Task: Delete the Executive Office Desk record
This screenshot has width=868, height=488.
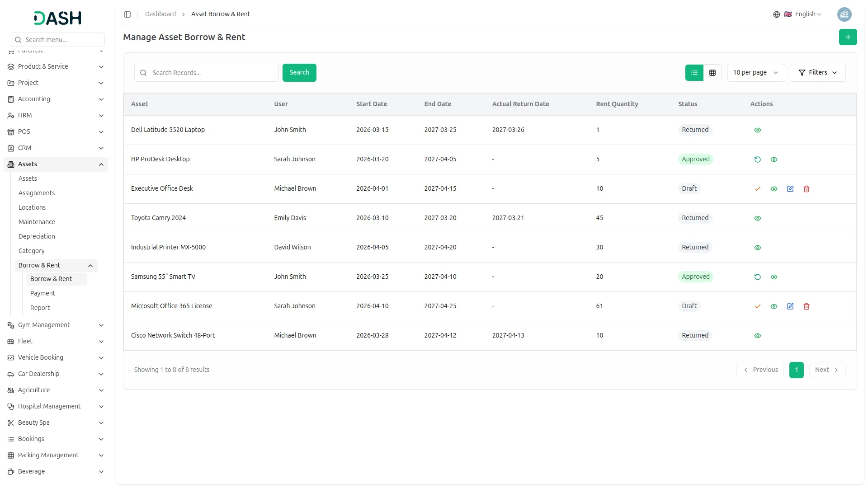Action: [x=806, y=189]
